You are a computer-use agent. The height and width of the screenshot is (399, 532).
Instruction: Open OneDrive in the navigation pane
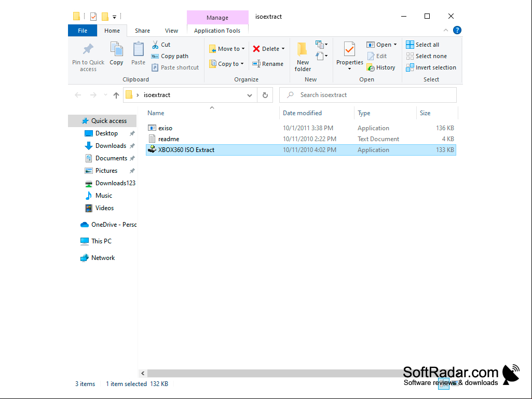coord(108,225)
